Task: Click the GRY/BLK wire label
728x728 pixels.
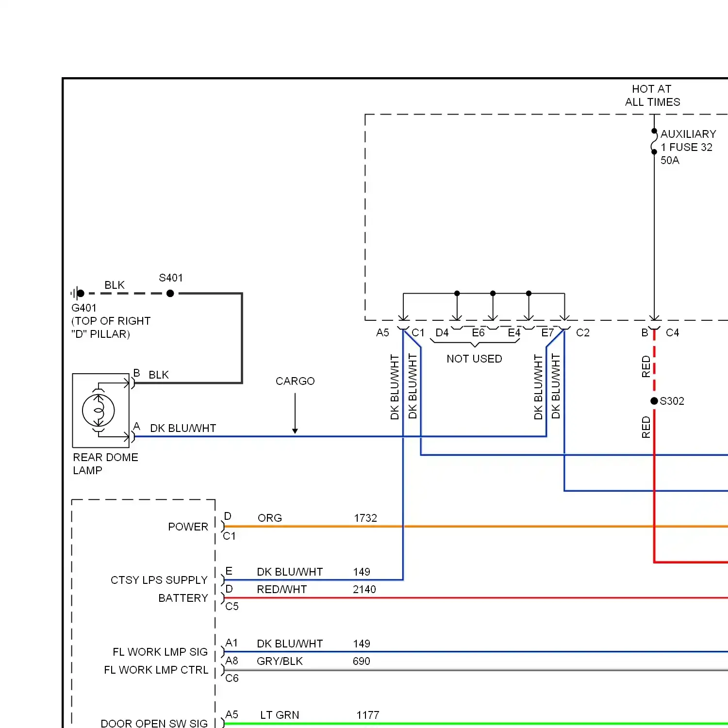Action: (280, 661)
